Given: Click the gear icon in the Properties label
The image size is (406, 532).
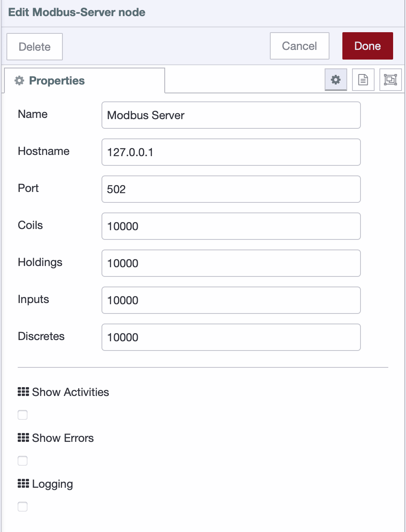Looking at the screenshot, I should click(19, 80).
